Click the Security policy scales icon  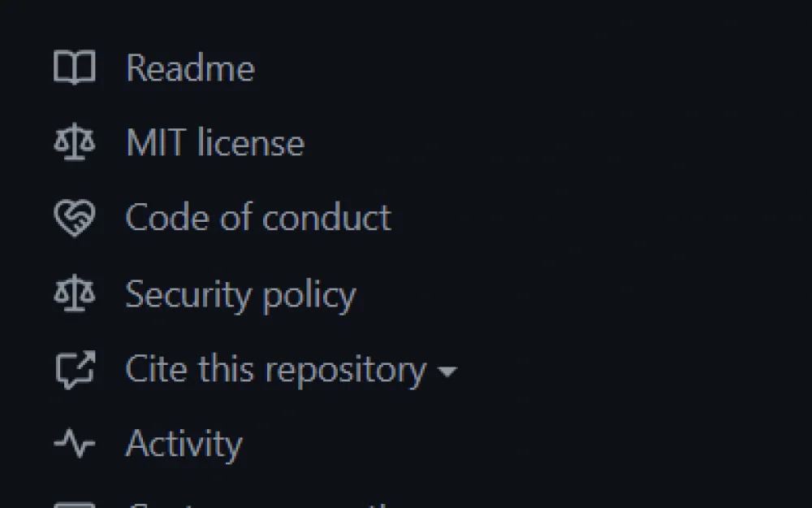(74, 294)
